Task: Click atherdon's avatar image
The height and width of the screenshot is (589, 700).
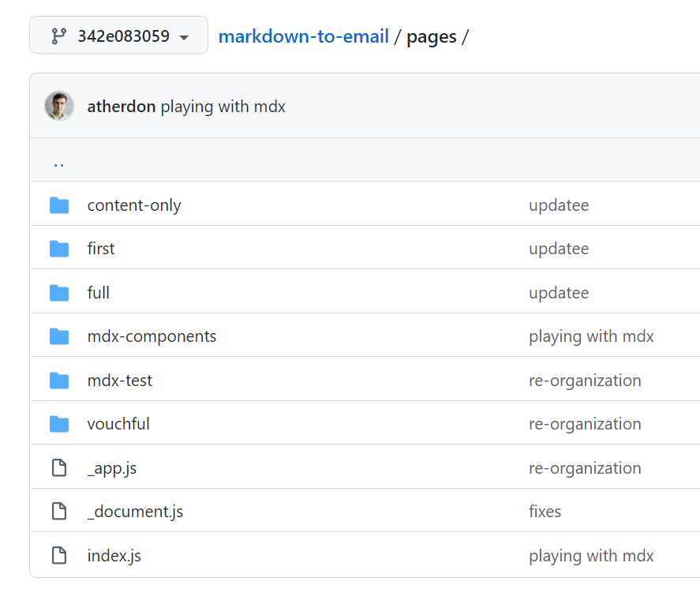Action: click(59, 107)
